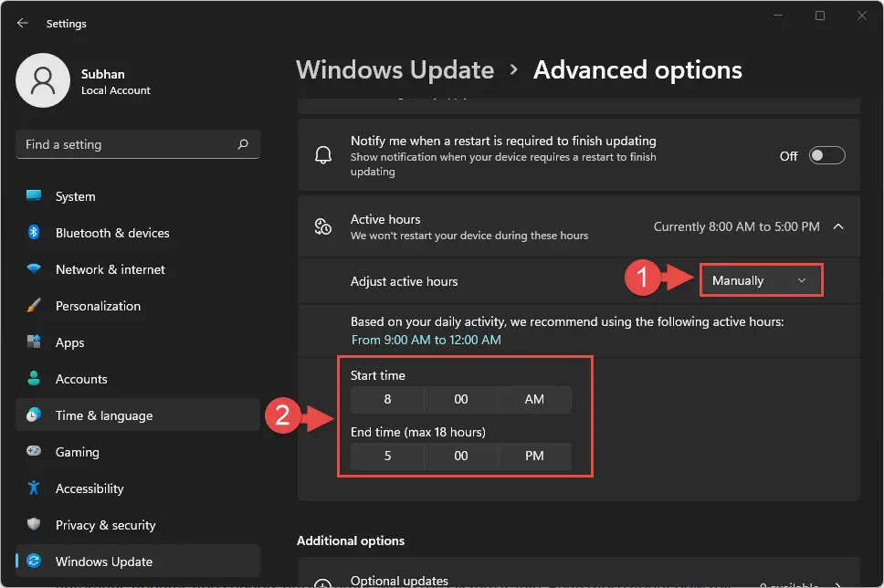Close the Settings window

[x=862, y=16]
